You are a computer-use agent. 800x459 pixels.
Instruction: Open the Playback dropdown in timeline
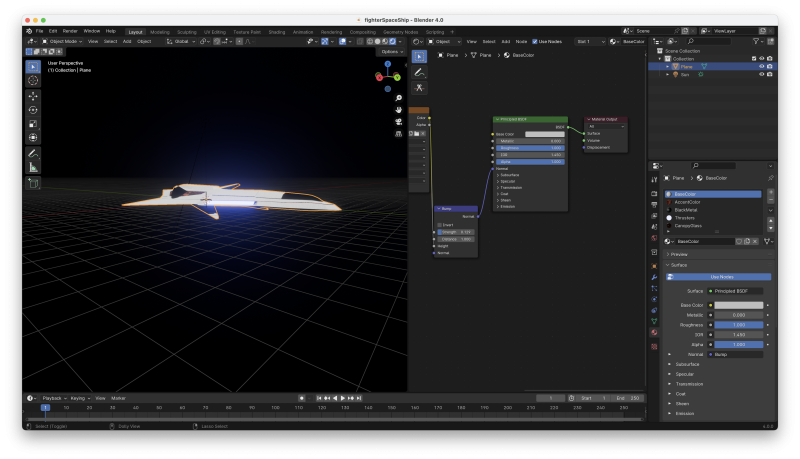pyautogui.click(x=55, y=398)
